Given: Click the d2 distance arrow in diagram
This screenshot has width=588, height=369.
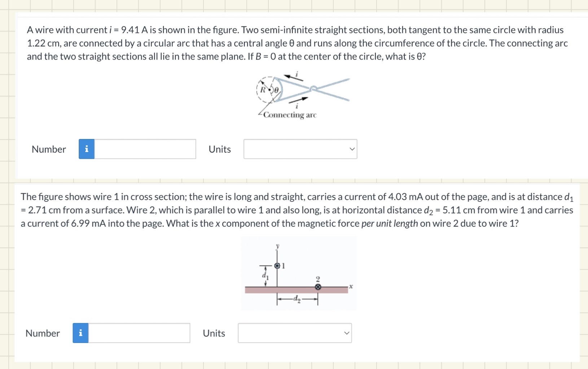Looking at the screenshot, I should [297, 299].
